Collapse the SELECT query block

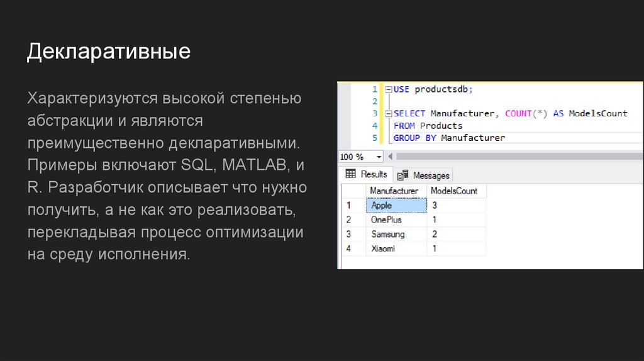coord(389,114)
